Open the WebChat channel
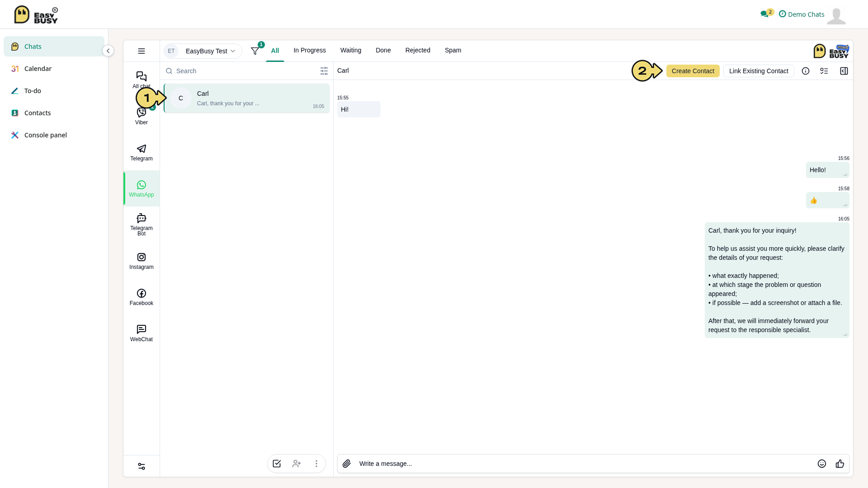Screen dimensions: 868x488 pyautogui.click(x=141, y=333)
